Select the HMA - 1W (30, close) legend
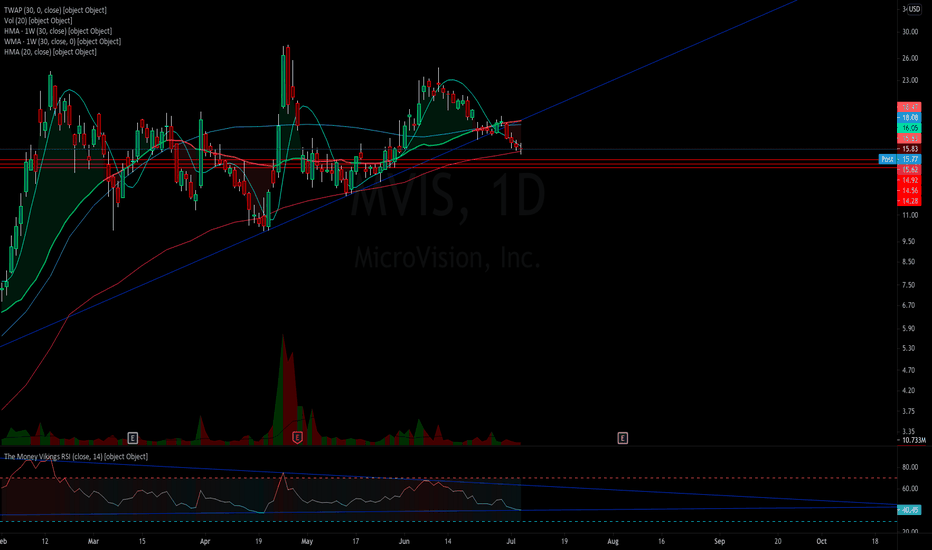 tap(58, 31)
